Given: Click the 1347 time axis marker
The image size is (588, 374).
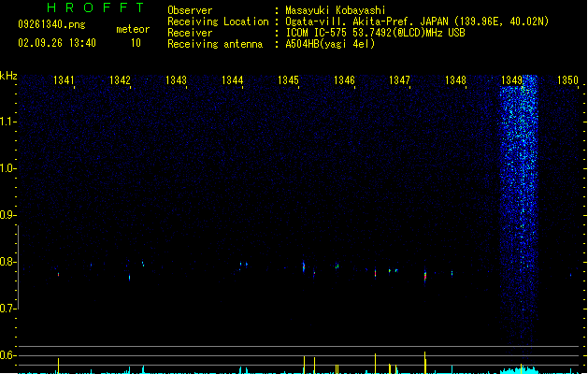Looking at the screenshot, I should (399, 80).
